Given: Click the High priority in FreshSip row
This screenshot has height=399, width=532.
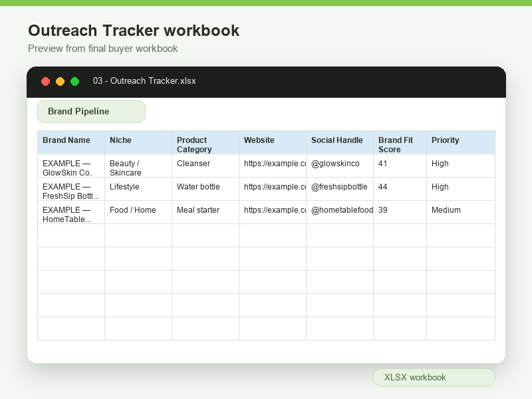Looking at the screenshot, I should pos(461,189).
